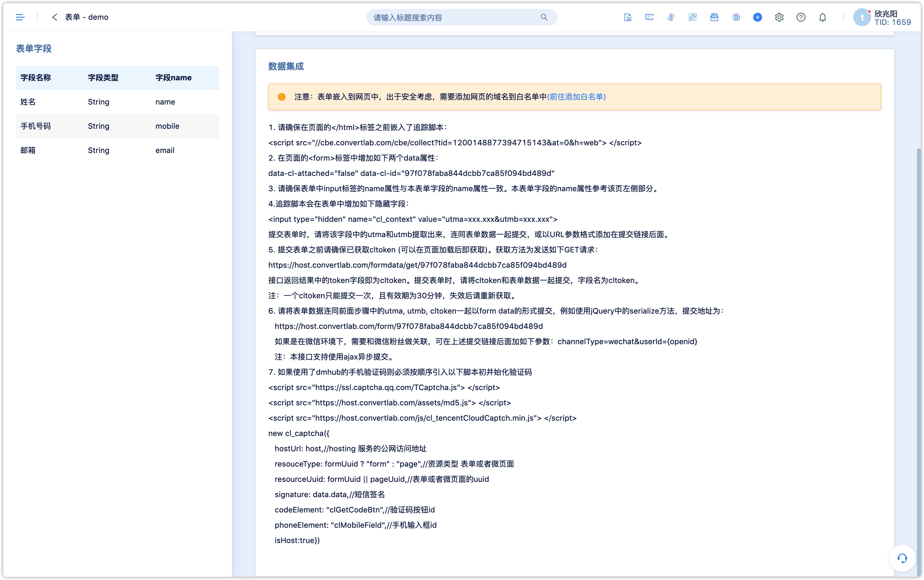Click the new cl_captcha({ code line

(299, 433)
